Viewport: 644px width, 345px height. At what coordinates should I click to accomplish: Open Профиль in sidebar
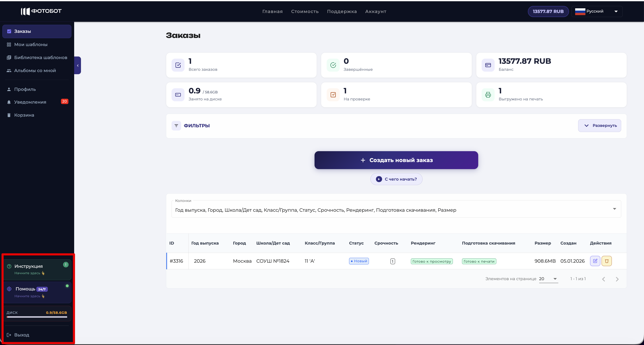(37, 89)
